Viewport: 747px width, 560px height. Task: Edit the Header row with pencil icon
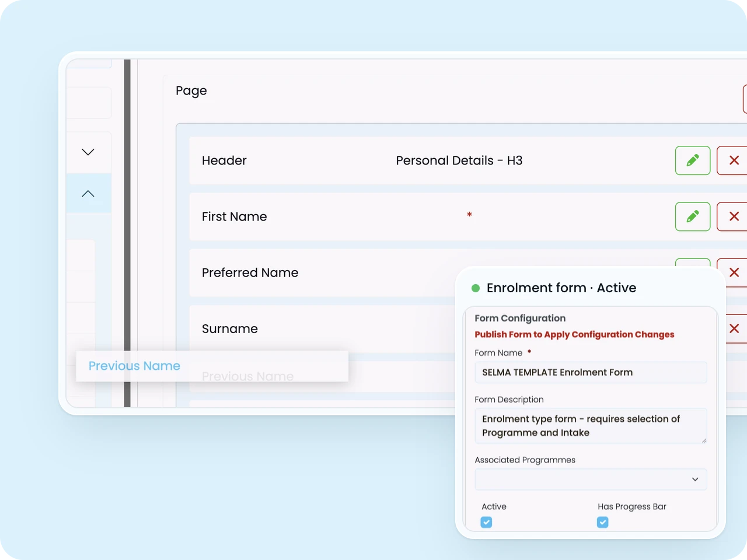coord(693,160)
